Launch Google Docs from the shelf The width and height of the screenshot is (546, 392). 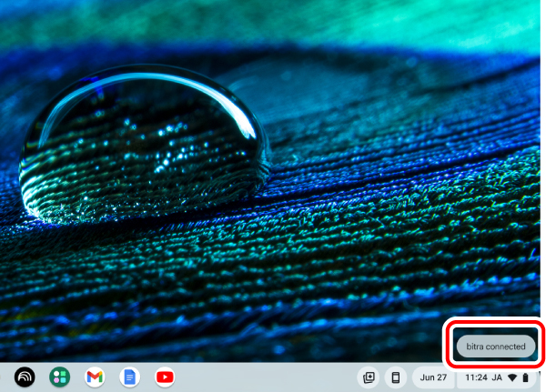pos(129,377)
